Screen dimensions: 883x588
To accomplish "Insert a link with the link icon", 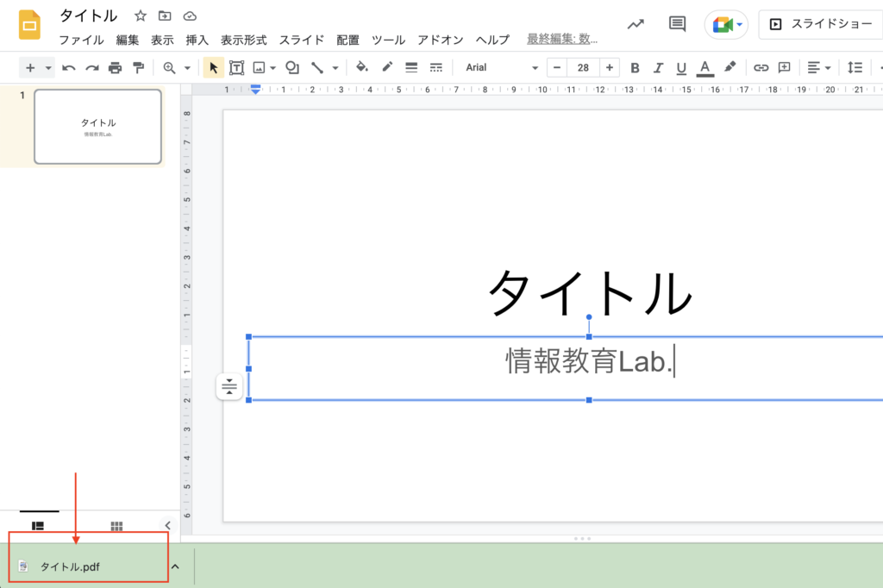I will (x=761, y=68).
